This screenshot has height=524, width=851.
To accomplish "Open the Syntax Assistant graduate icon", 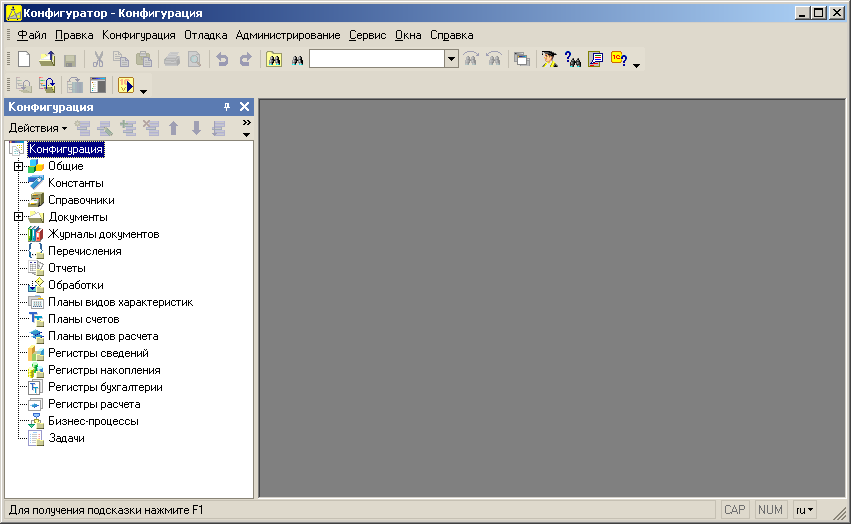I will coord(549,59).
